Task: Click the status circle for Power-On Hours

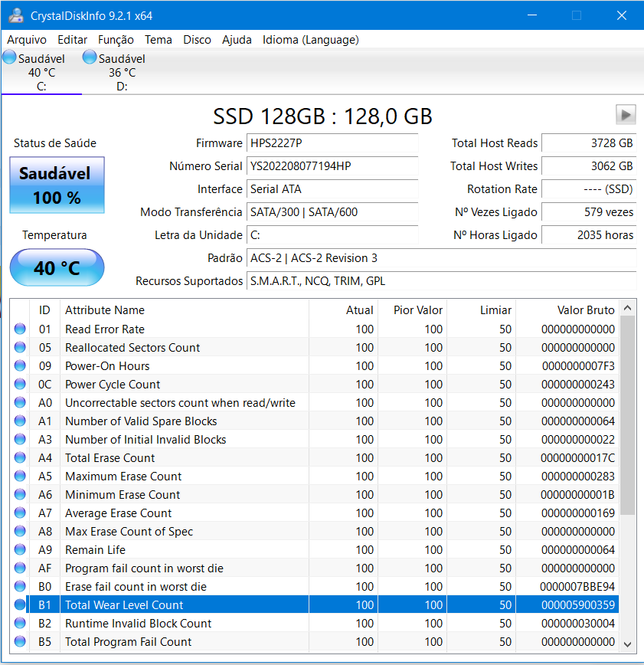Action: [20, 365]
